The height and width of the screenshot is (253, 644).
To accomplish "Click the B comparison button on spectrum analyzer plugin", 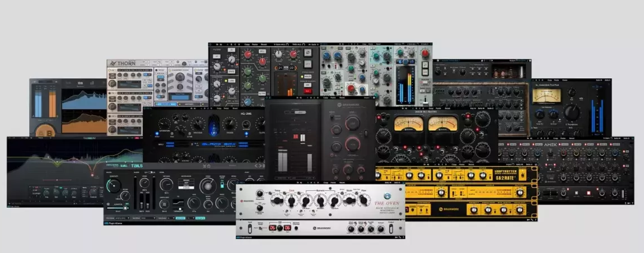I will click(x=50, y=133).
